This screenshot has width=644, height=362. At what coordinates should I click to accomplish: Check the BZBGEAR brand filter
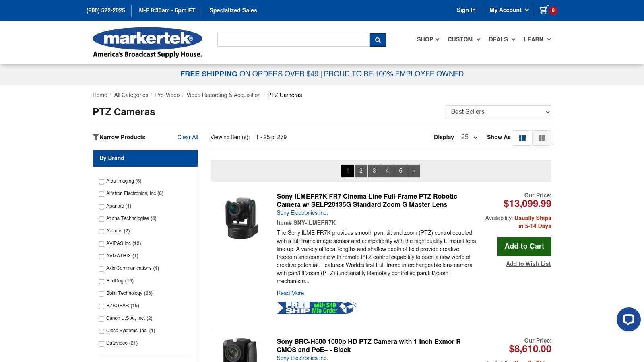101,306
